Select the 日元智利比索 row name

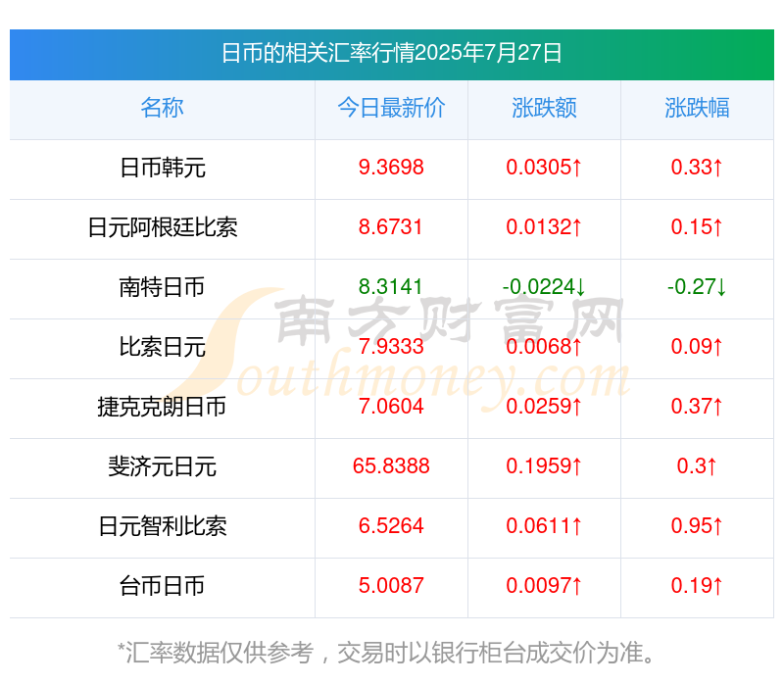tap(163, 526)
